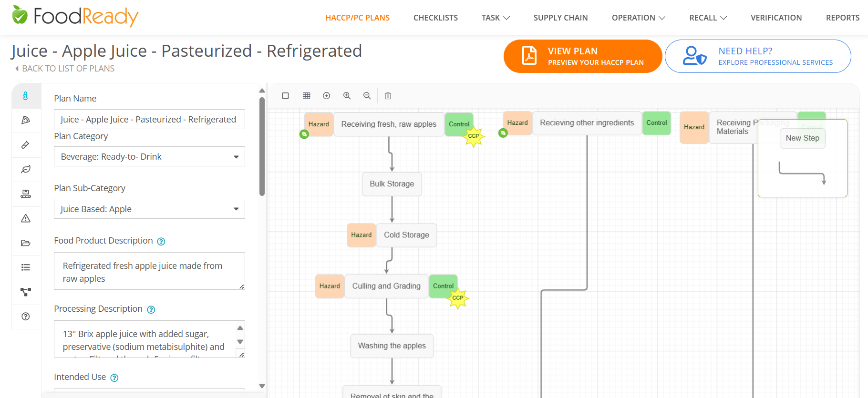Open the question mark sidebar icon
The image size is (868, 398).
[x=26, y=316]
